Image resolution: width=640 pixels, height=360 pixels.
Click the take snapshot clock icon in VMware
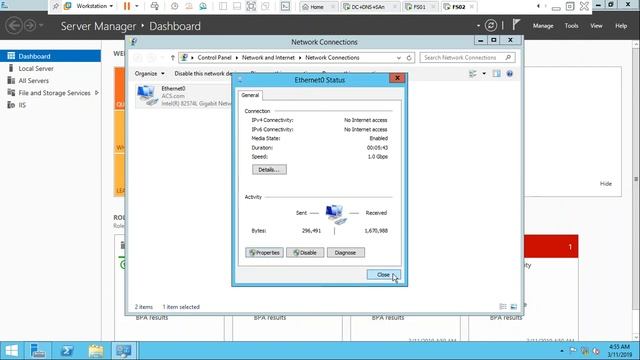coord(175,6)
